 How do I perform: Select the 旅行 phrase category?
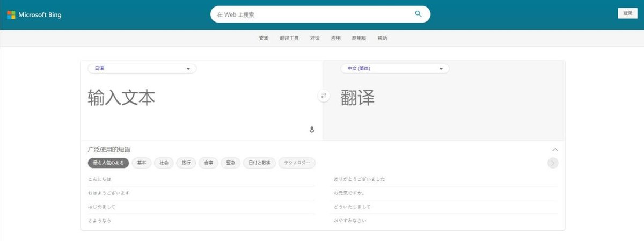coord(186,163)
